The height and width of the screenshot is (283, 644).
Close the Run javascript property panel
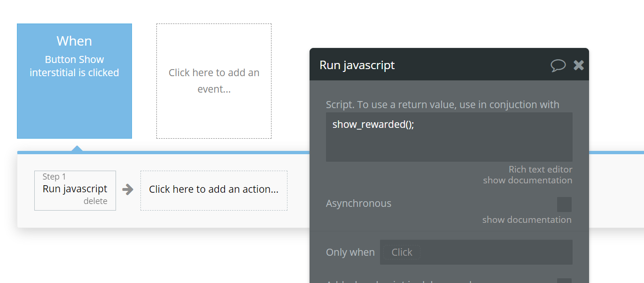click(x=579, y=65)
